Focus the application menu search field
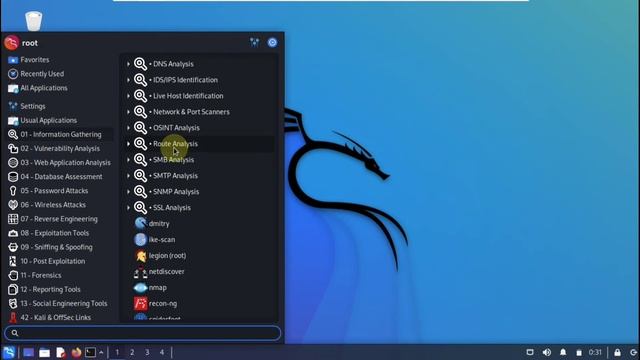 click(142, 333)
